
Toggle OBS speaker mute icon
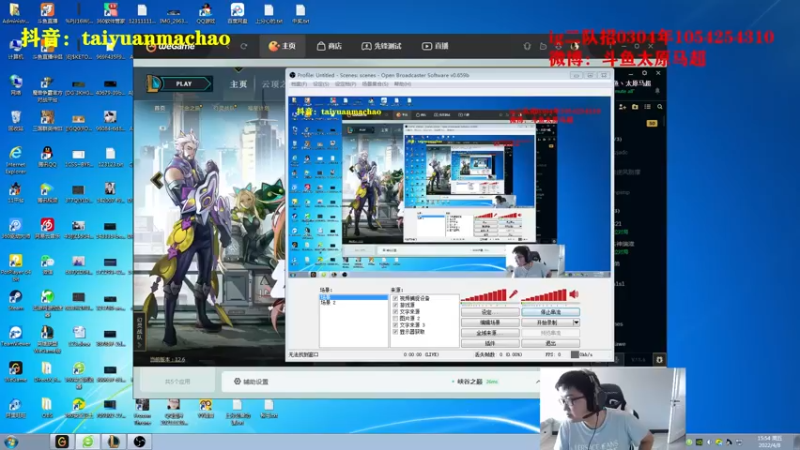click(x=574, y=294)
